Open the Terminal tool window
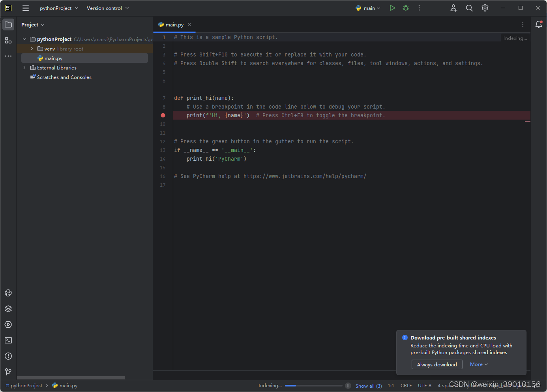This screenshot has width=547, height=392. (8, 340)
